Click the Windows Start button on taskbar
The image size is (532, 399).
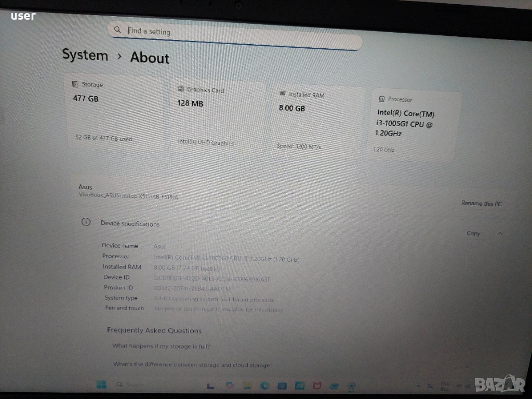click(102, 384)
